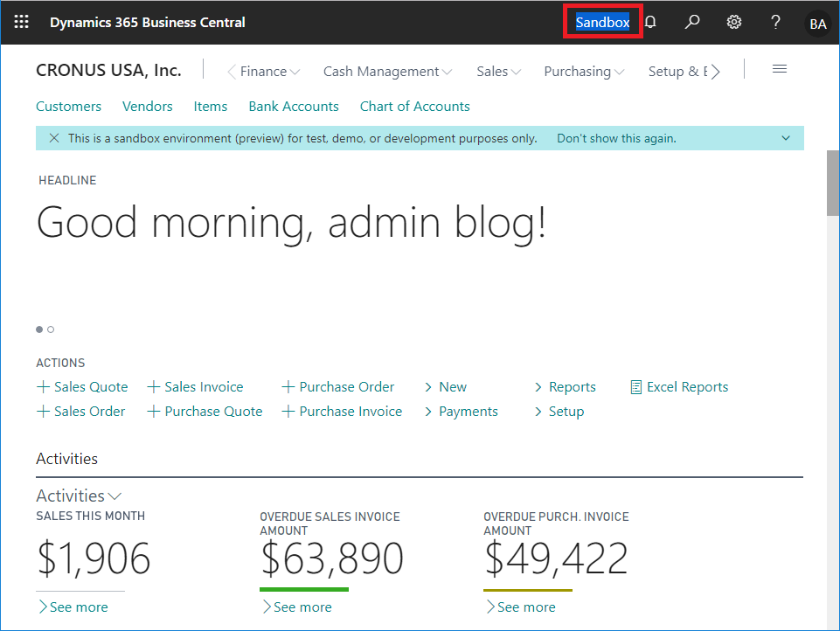
Task: Open Excel Reports
Action: click(679, 387)
